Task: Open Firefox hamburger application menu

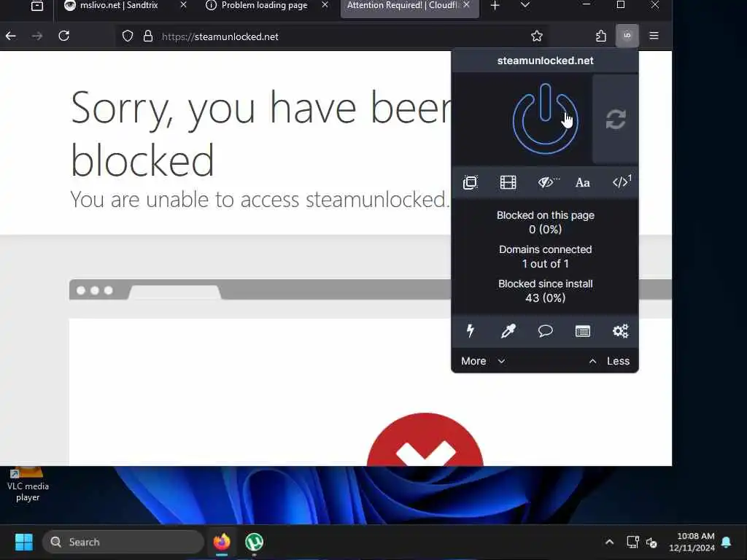Action: click(654, 36)
